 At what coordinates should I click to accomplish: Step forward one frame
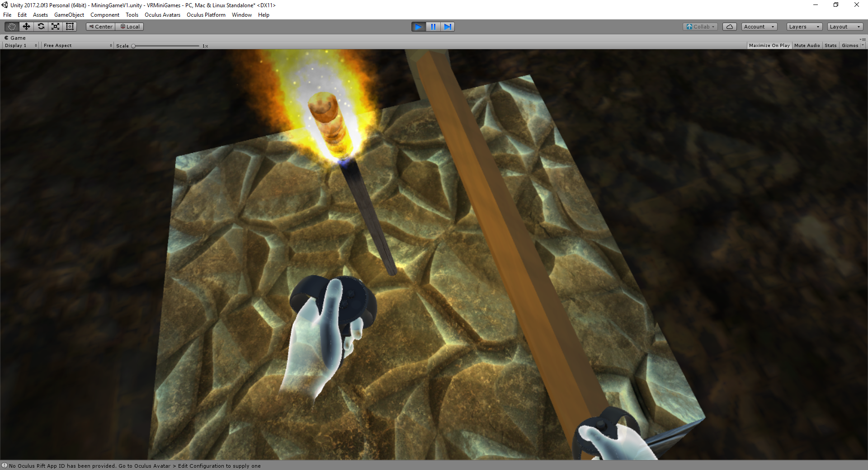click(448, 27)
